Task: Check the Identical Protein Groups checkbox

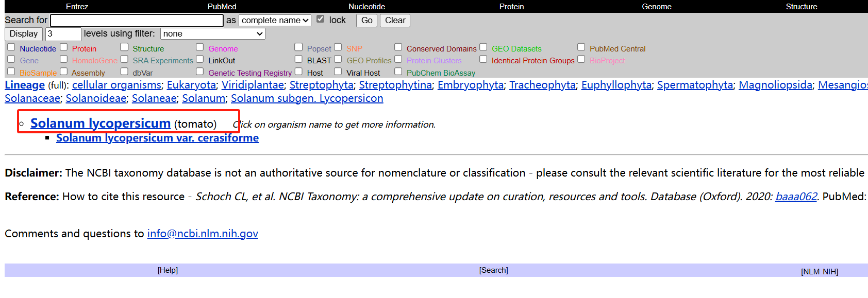Action: tap(483, 59)
